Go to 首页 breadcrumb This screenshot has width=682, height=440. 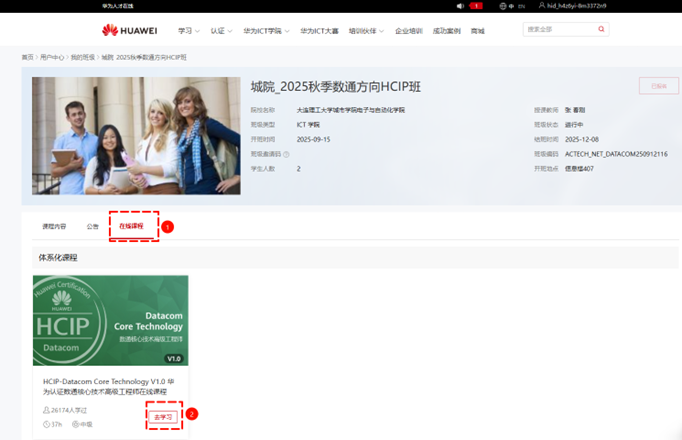[27, 57]
